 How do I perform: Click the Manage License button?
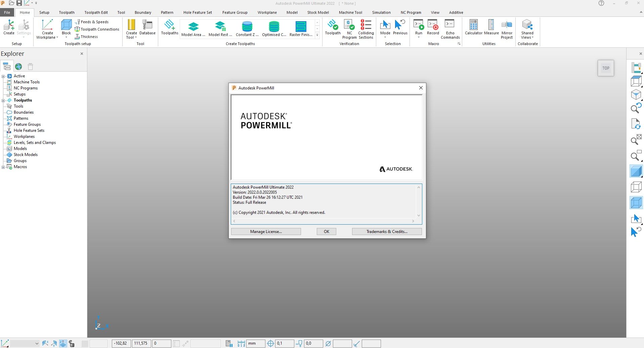(x=266, y=231)
